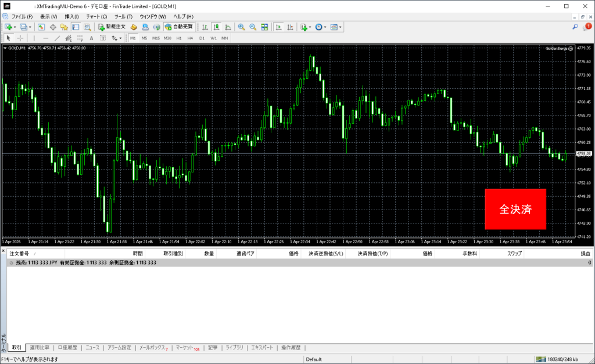
Task: Select the H1 timeframe button
Action: tap(179, 38)
